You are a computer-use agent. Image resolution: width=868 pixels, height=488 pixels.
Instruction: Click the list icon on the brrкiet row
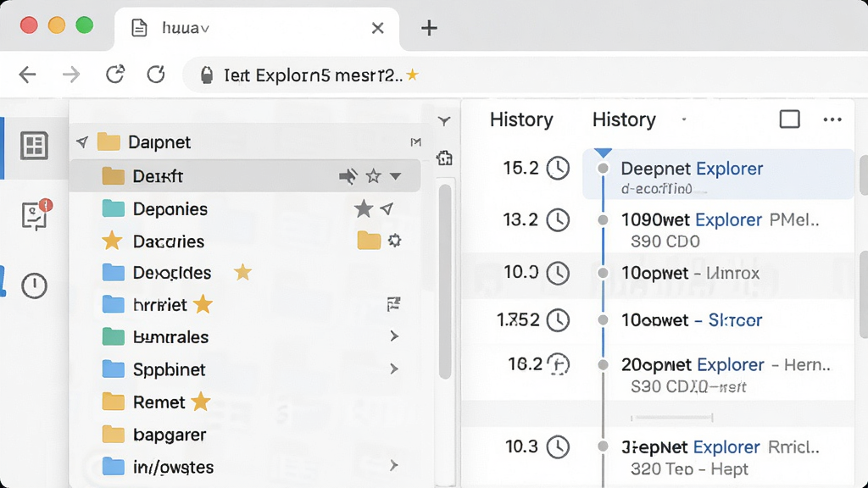393,304
